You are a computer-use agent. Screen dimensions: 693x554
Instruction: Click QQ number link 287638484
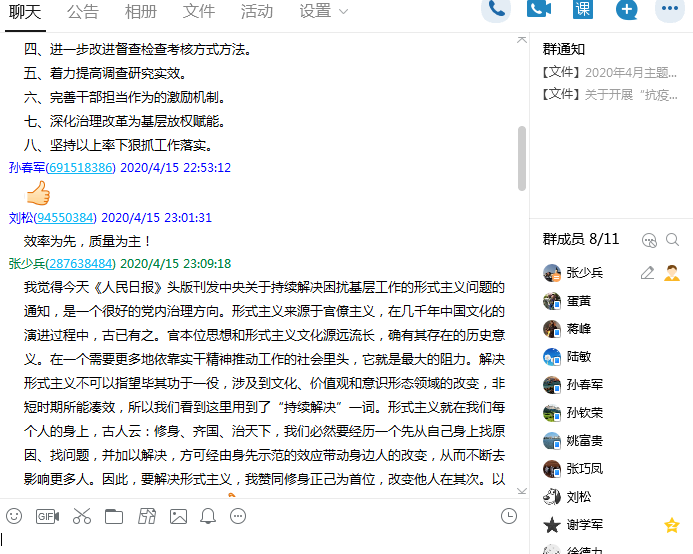click(81, 264)
